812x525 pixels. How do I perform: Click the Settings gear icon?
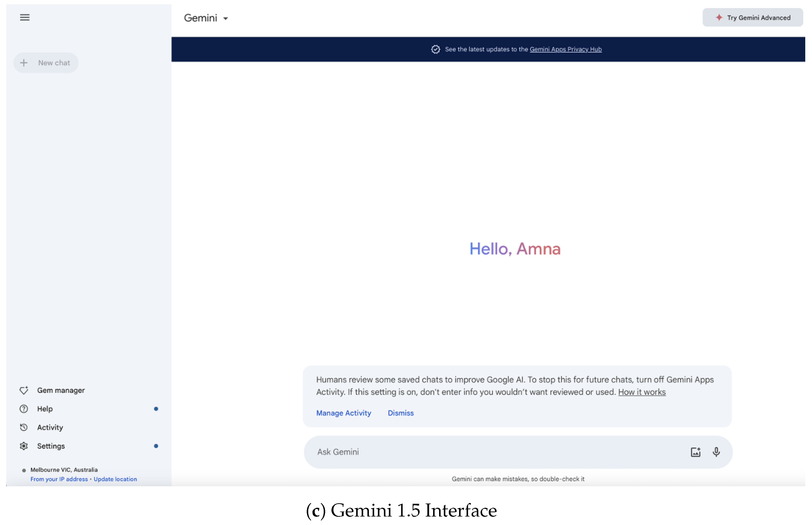coord(24,446)
